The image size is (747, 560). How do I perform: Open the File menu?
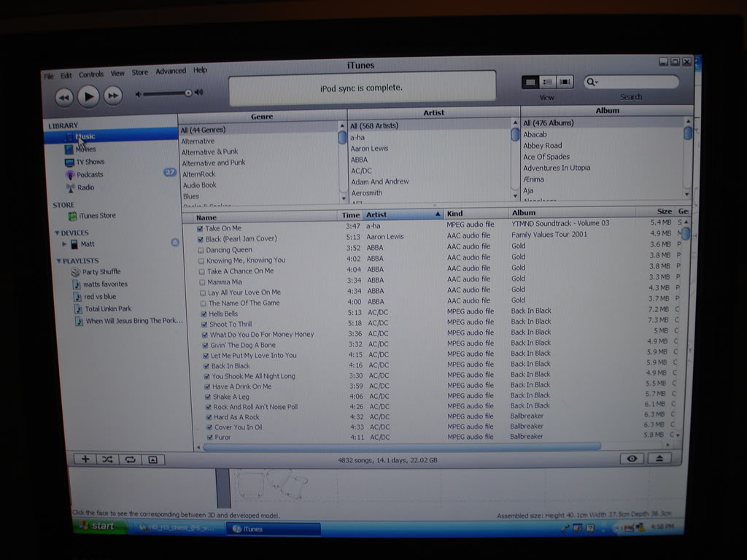49,76
